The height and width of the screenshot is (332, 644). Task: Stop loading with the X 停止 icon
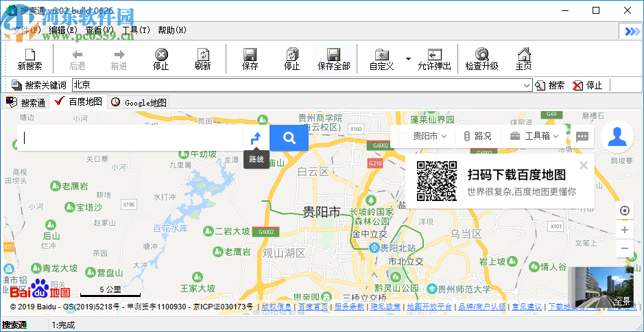pos(161,60)
